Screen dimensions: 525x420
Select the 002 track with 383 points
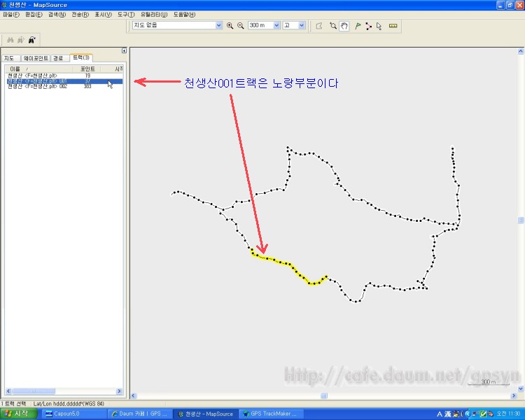point(65,86)
